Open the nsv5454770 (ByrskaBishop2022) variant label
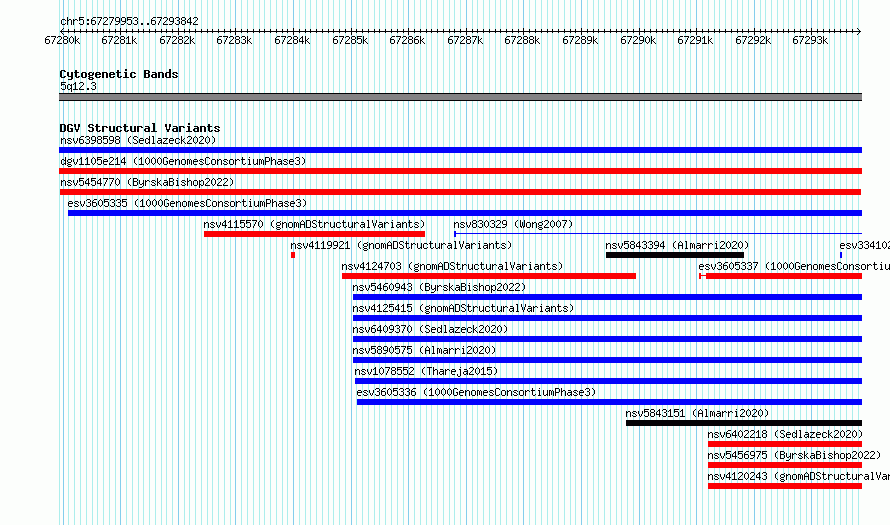The width and height of the screenshot is (890, 525). pyautogui.click(x=147, y=182)
